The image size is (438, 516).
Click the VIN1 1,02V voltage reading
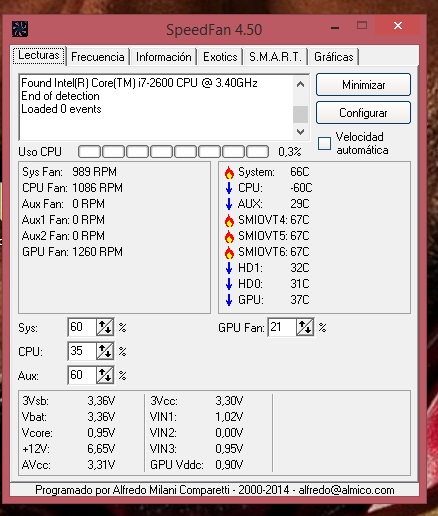point(197,417)
